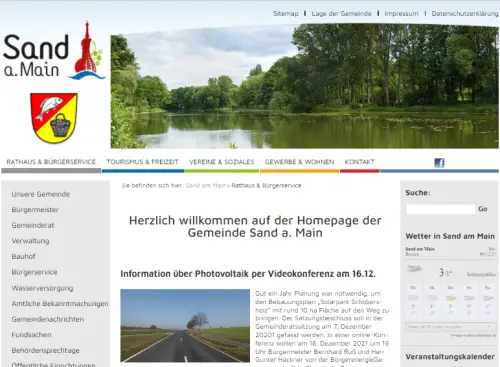Open the weather location dropdown in widget

pyautogui.click(x=450, y=327)
